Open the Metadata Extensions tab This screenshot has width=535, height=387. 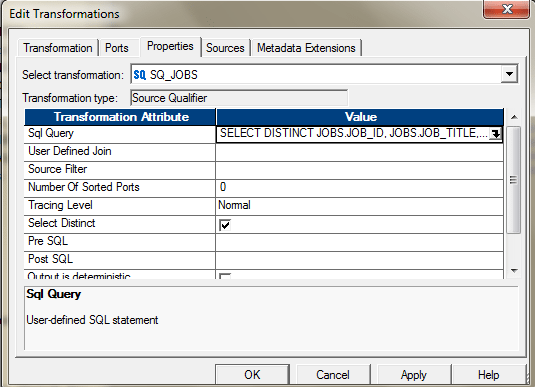point(306,48)
